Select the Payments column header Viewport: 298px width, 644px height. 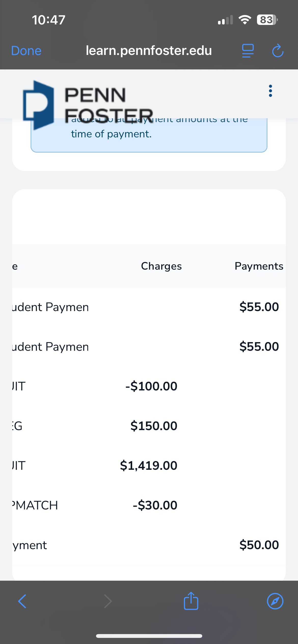point(259,266)
